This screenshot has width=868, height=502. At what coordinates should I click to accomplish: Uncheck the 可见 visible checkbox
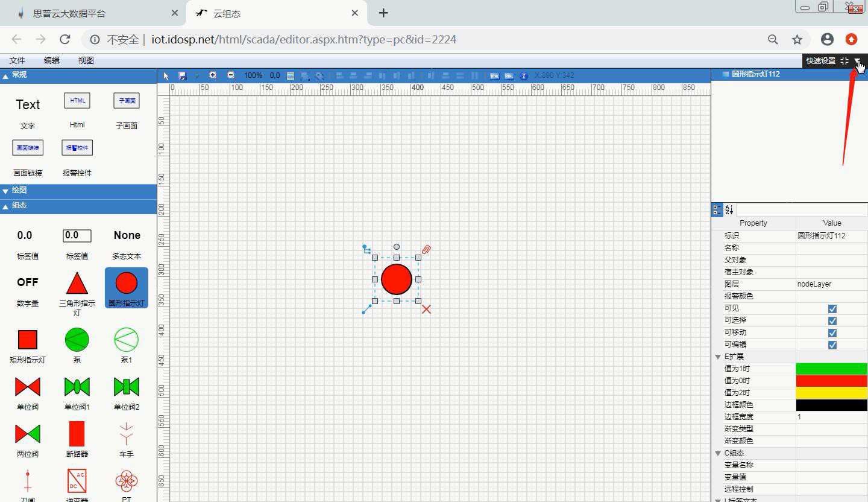(x=832, y=308)
